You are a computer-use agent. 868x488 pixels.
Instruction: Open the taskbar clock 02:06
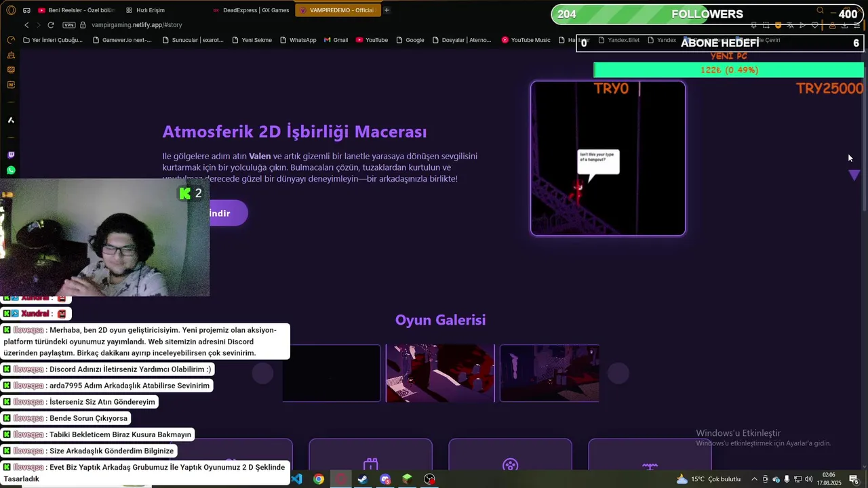click(829, 479)
